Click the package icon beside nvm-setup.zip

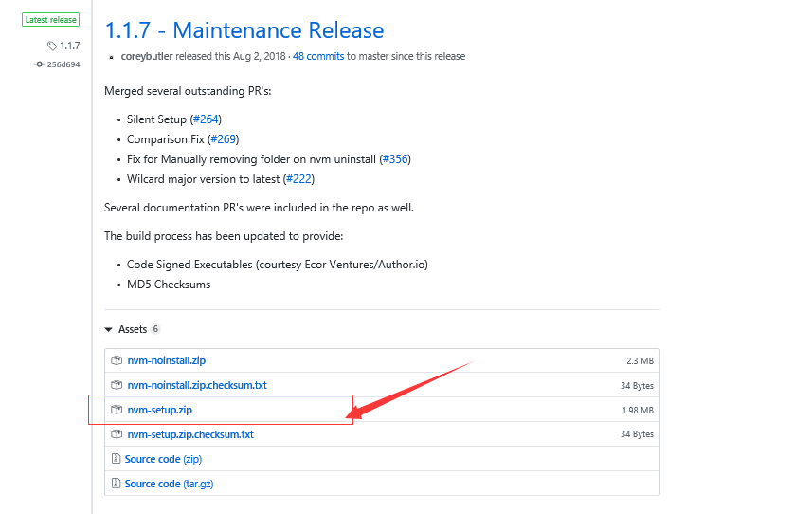pyautogui.click(x=117, y=410)
